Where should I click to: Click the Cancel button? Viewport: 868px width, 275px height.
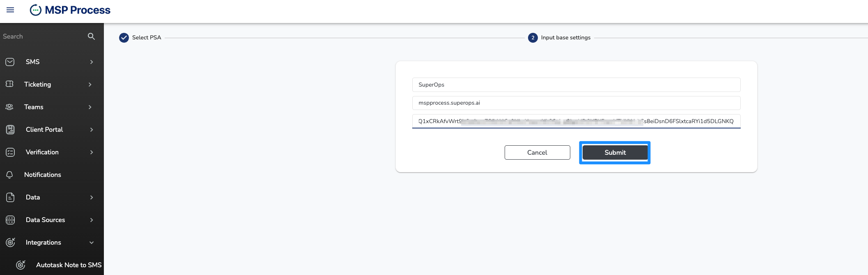(x=537, y=153)
